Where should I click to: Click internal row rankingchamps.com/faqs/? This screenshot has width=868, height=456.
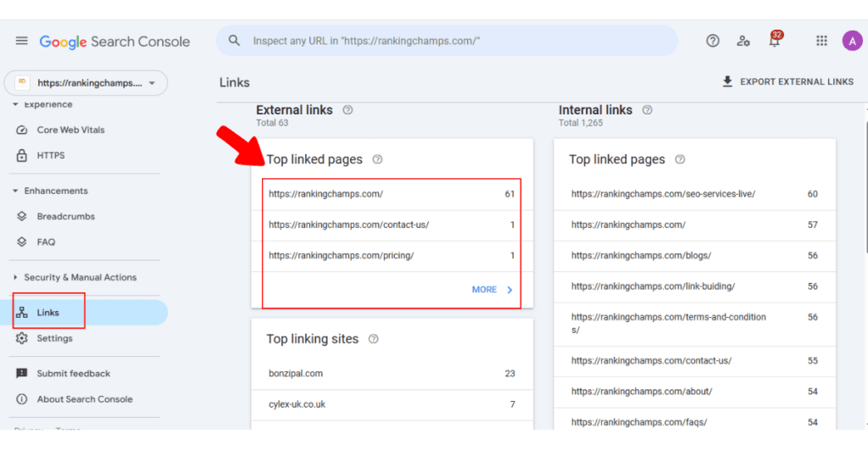[695, 420]
